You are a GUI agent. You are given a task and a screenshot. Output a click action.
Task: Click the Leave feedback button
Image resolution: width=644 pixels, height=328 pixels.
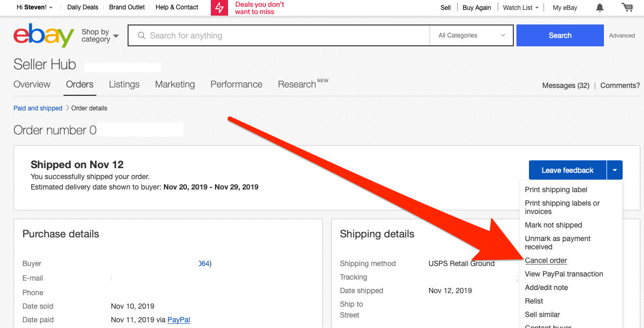[x=567, y=170]
